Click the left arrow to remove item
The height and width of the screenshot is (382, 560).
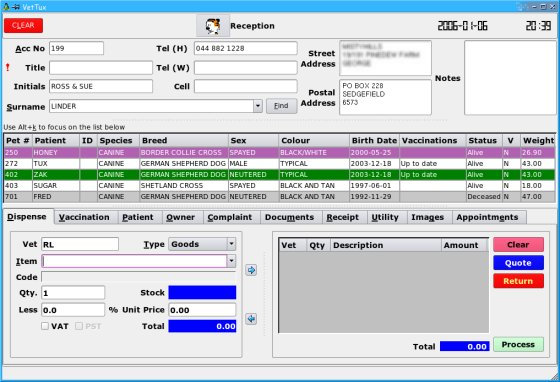[x=251, y=318]
